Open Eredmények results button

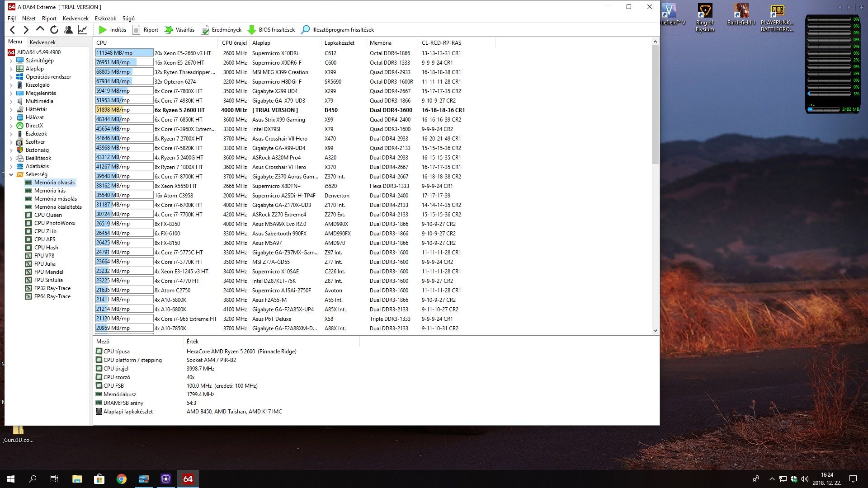(x=221, y=30)
